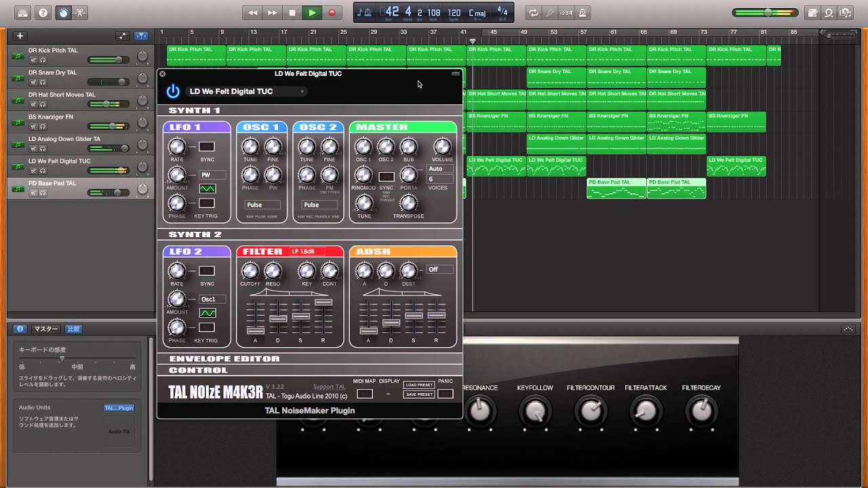
Task: Fast forward the playhead
Action: (273, 12)
